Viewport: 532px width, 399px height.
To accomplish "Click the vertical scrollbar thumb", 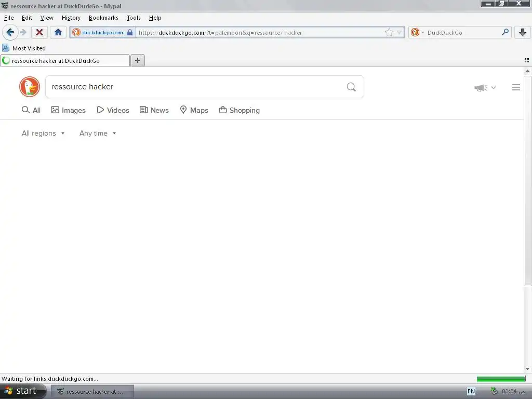I will (527, 180).
